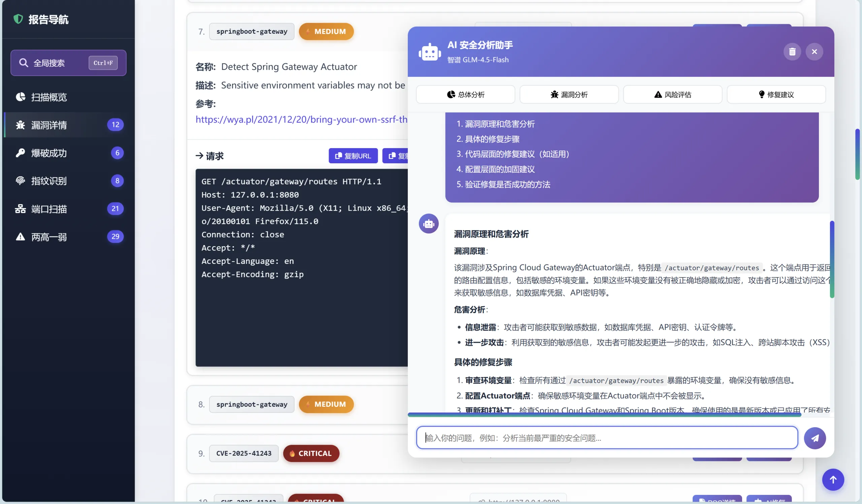862x504 pixels.
Task: Click the AI question input box
Action: click(605, 438)
